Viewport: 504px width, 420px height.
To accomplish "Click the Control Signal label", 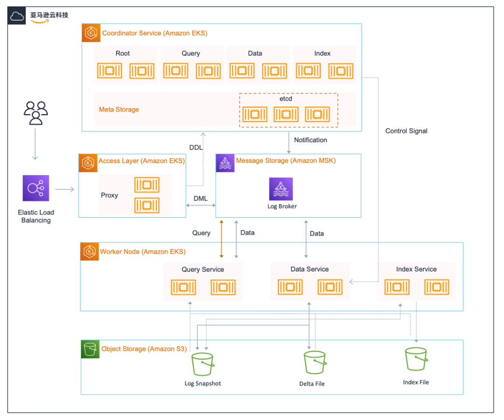I will (406, 131).
